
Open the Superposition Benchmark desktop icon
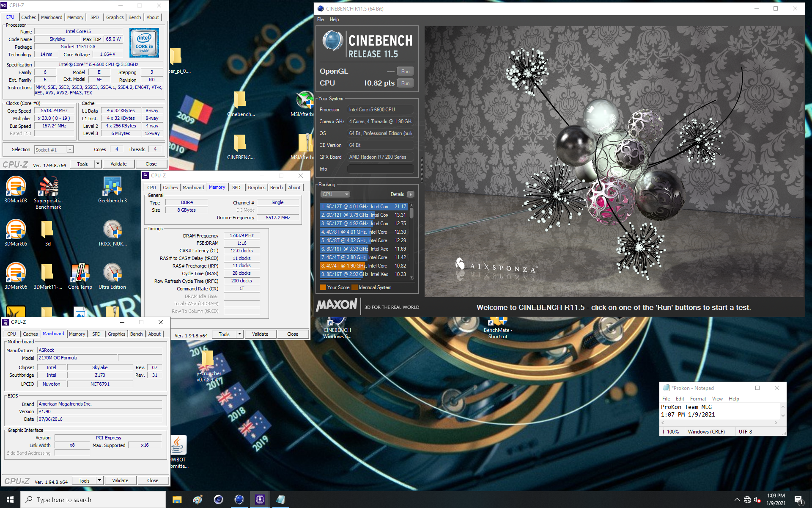click(48, 193)
